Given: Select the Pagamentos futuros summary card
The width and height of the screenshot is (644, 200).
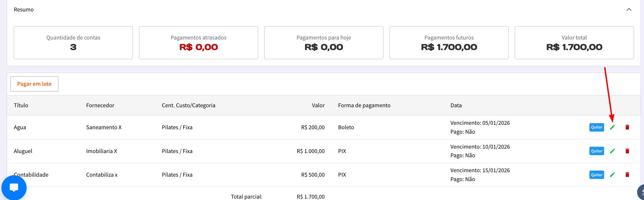Looking at the screenshot, I should (x=449, y=43).
